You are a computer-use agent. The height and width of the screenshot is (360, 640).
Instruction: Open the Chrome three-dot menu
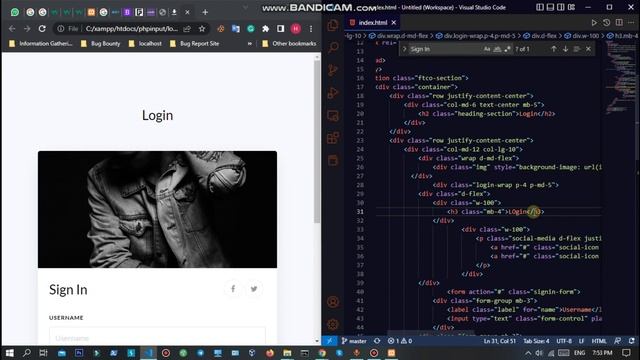[x=311, y=29]
